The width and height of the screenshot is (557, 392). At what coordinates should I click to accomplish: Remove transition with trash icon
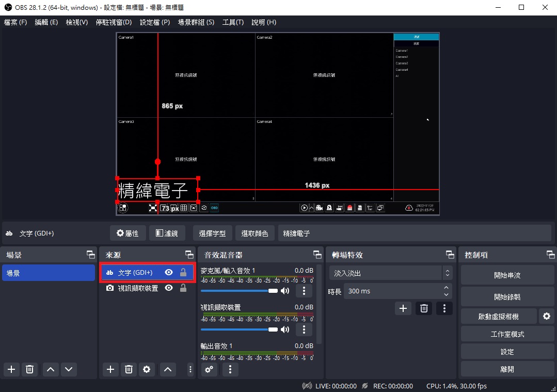tap(424, 308)
